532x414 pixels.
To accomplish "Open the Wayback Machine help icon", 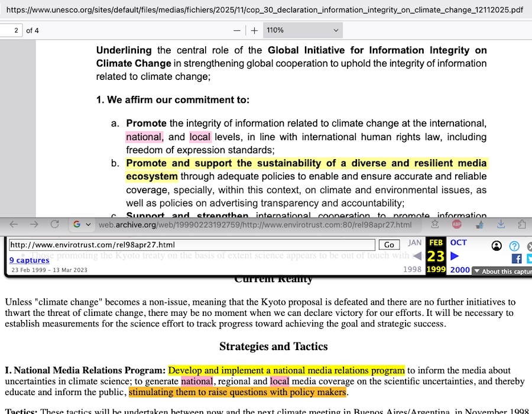I will coord(514,246).
